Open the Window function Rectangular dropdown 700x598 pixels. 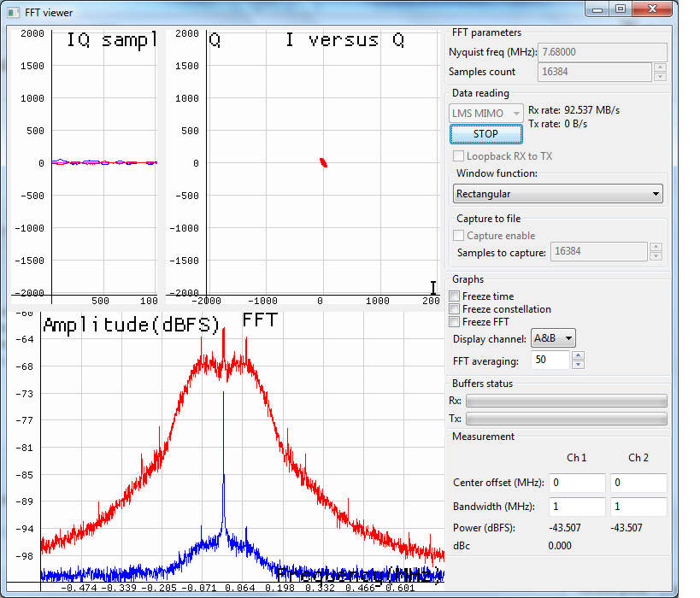[559, 194]
